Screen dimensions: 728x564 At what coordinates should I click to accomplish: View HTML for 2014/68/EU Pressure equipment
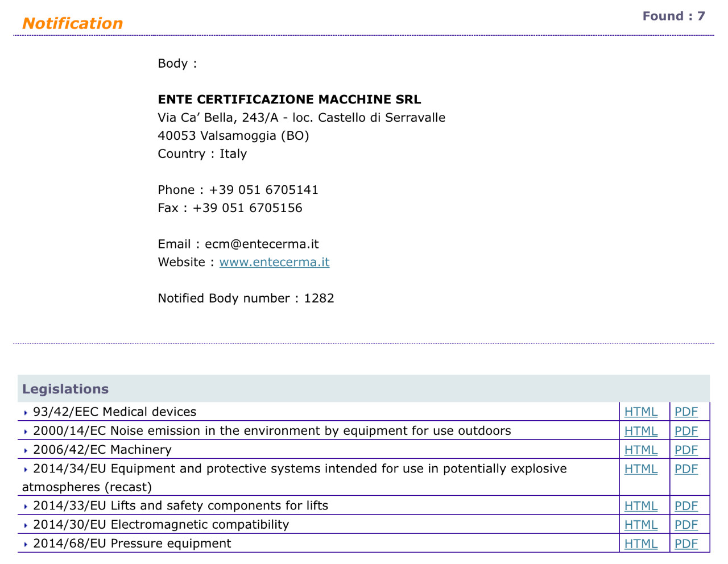click(640, 544)
